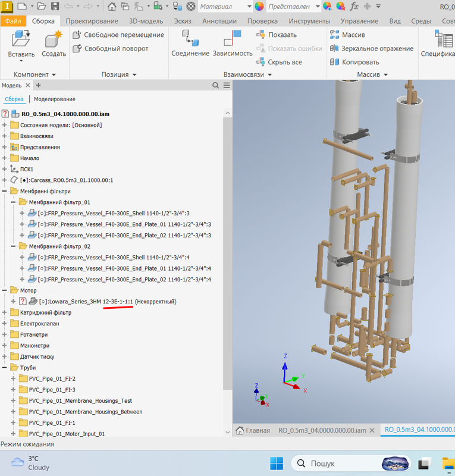Go to Home with the house icon

[x=112, y=6]
